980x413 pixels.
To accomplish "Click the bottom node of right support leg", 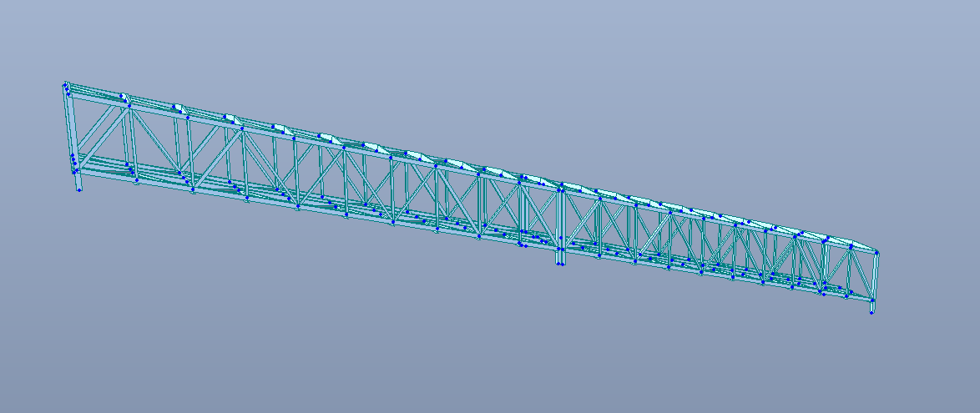I will click(x=872, y=313).
